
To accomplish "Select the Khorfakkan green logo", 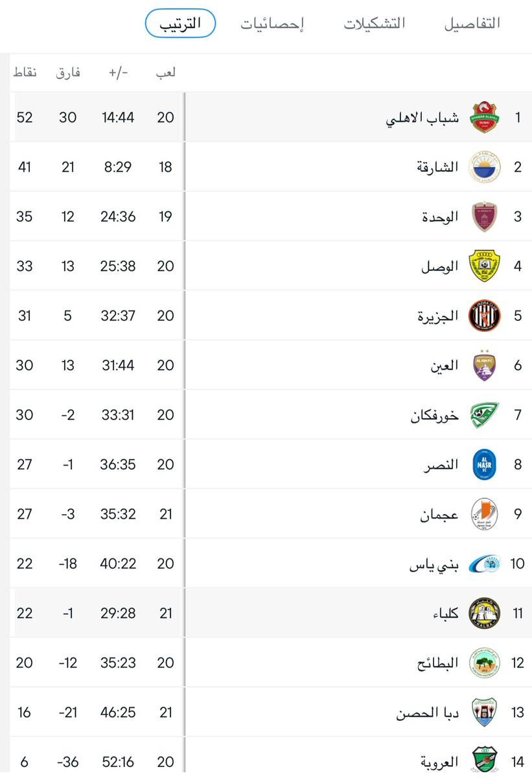I will coord(484,415).
